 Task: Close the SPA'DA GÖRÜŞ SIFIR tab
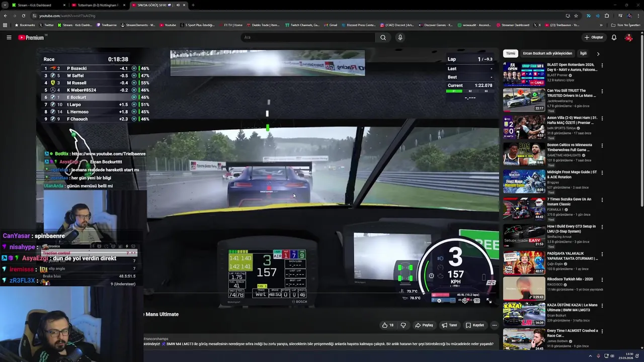point(184,5)
